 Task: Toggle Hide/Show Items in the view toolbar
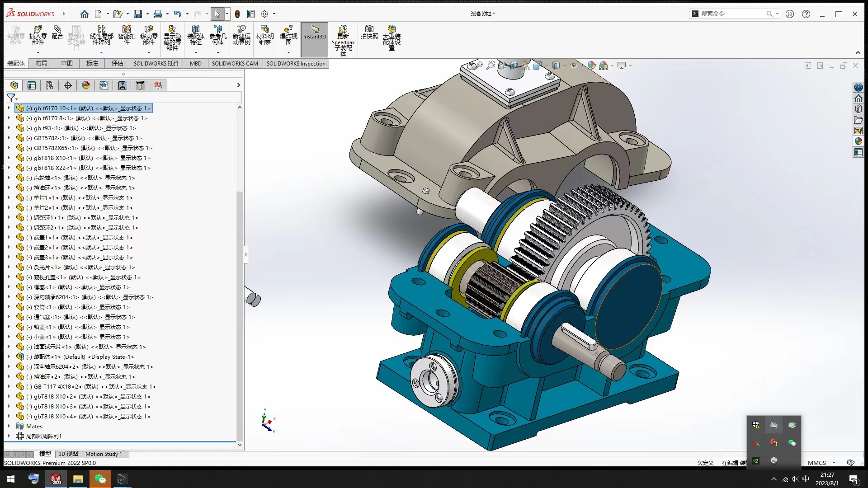(574, 66)
